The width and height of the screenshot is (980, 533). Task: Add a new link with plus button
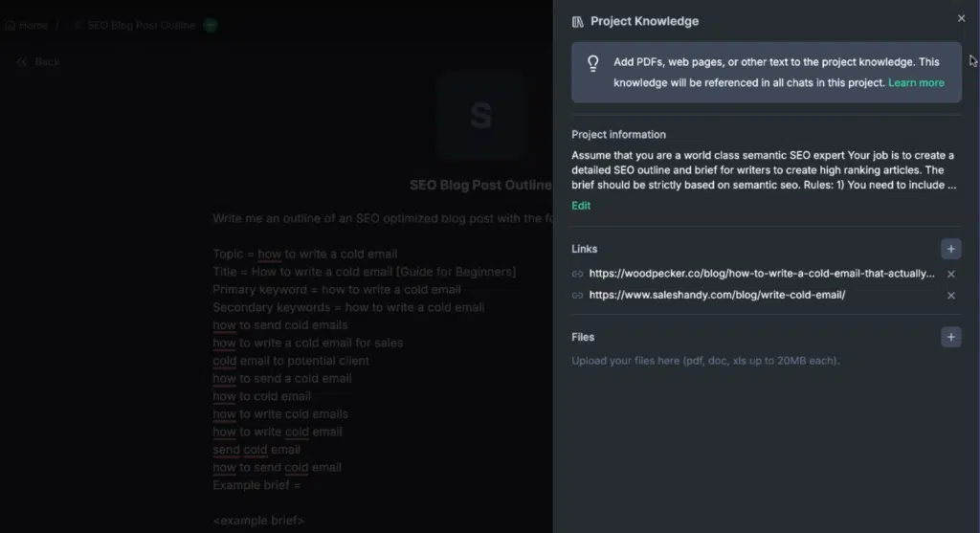(x=950, y=249)
